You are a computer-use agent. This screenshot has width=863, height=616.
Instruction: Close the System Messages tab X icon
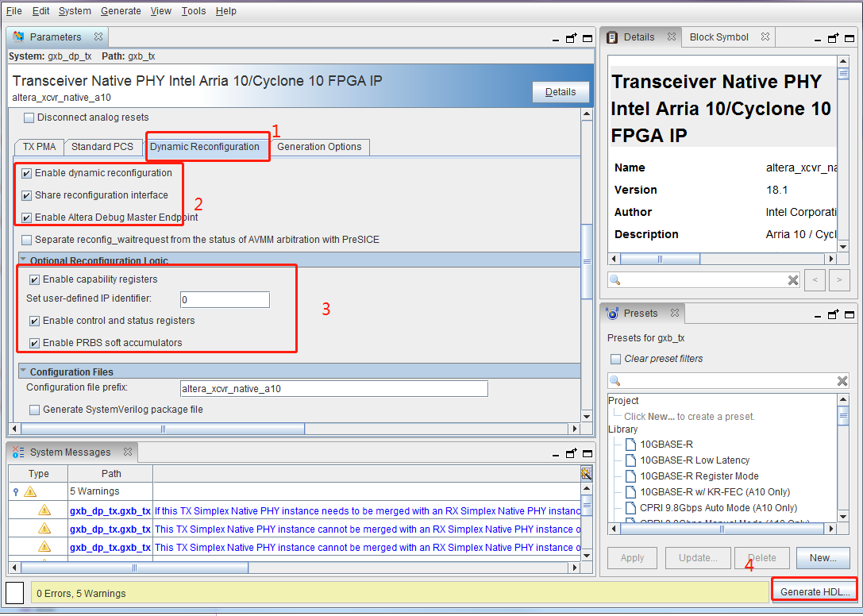(x=128, y=452)
